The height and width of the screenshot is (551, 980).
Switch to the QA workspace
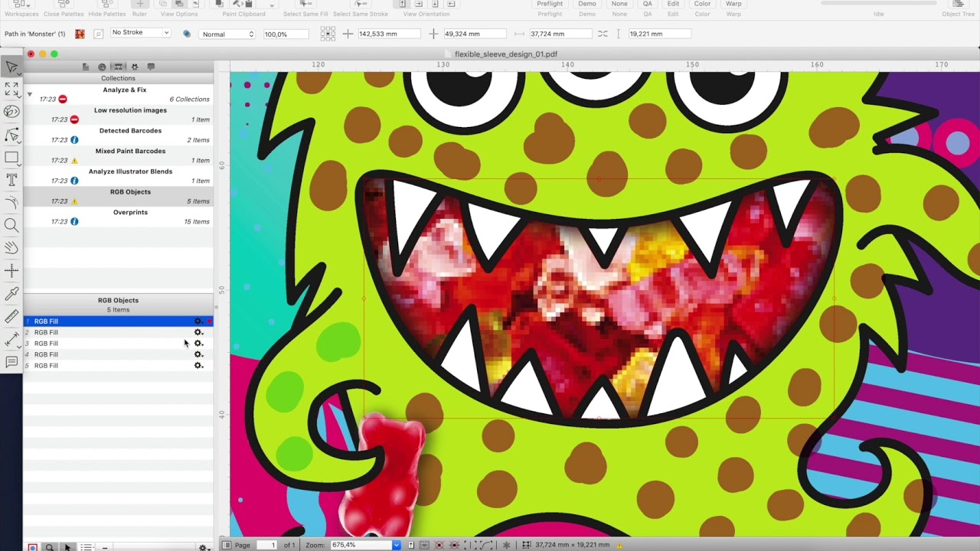point(648,4)
